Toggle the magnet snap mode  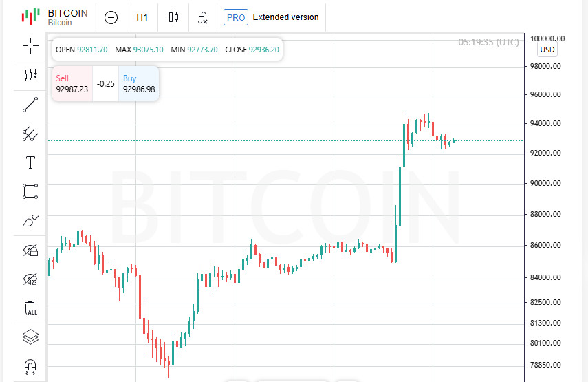pyautogui.click(x=30, y=365)
